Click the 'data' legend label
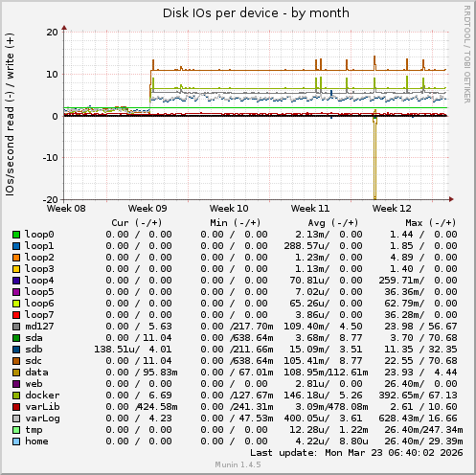This screenshot has height=475, width=476. pos(36,373)
